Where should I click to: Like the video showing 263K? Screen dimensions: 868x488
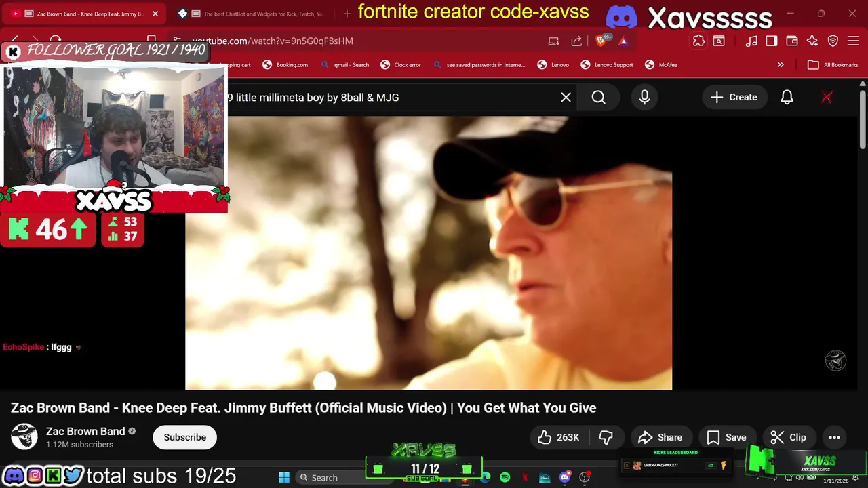tap(558, 437)
